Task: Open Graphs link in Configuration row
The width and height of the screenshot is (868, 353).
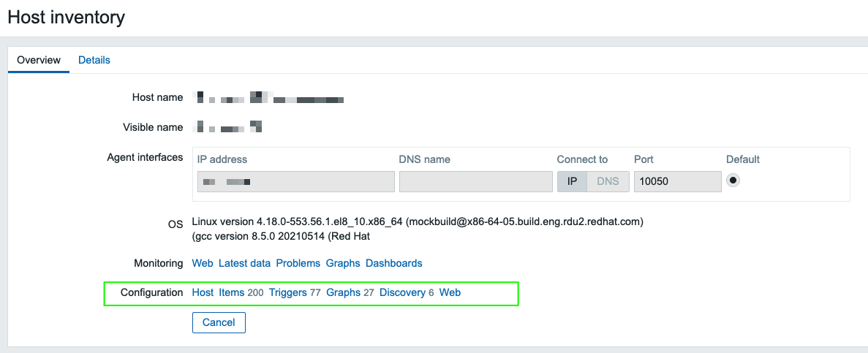Action: click(x=343, y=292)
